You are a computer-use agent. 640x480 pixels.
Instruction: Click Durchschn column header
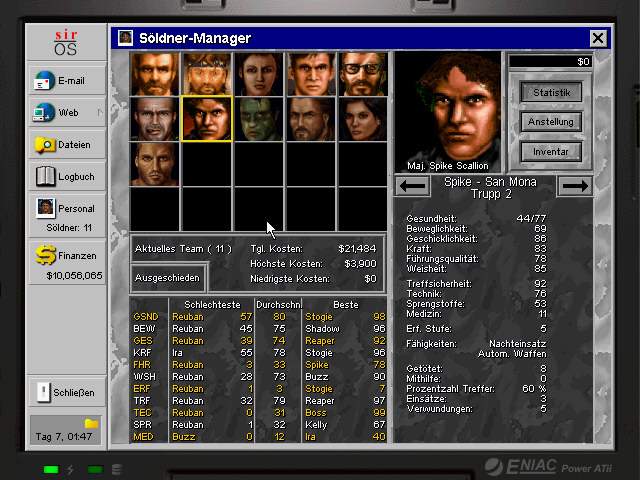tap(279, 304)
